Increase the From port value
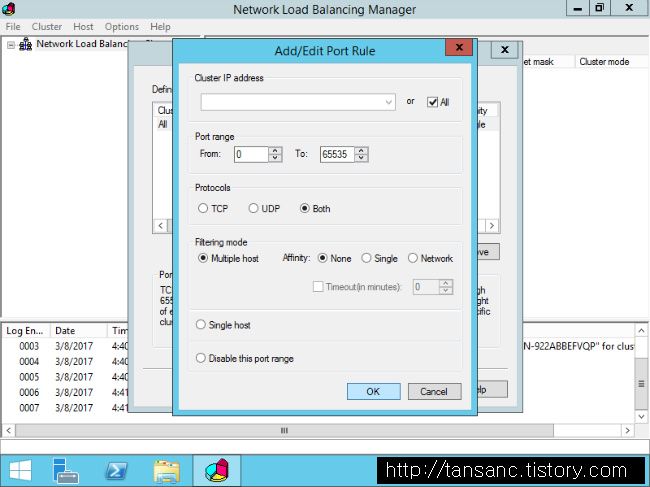The height and width of the screenshot is (487, 650). [275, 151]
